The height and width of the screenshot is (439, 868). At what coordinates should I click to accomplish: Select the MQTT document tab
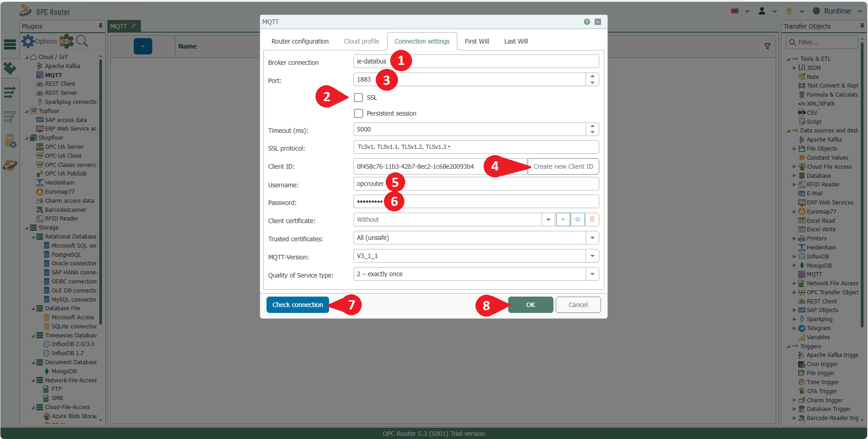123,26
